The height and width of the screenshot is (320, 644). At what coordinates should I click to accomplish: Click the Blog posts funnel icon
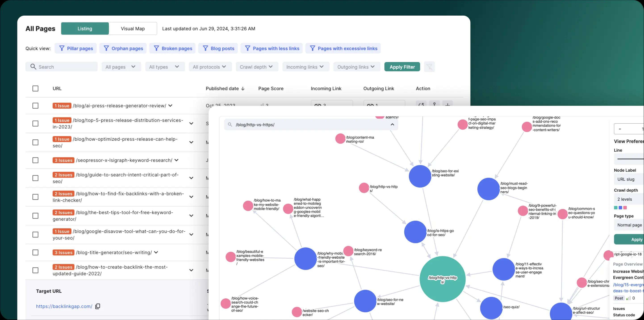click(205, 48)
